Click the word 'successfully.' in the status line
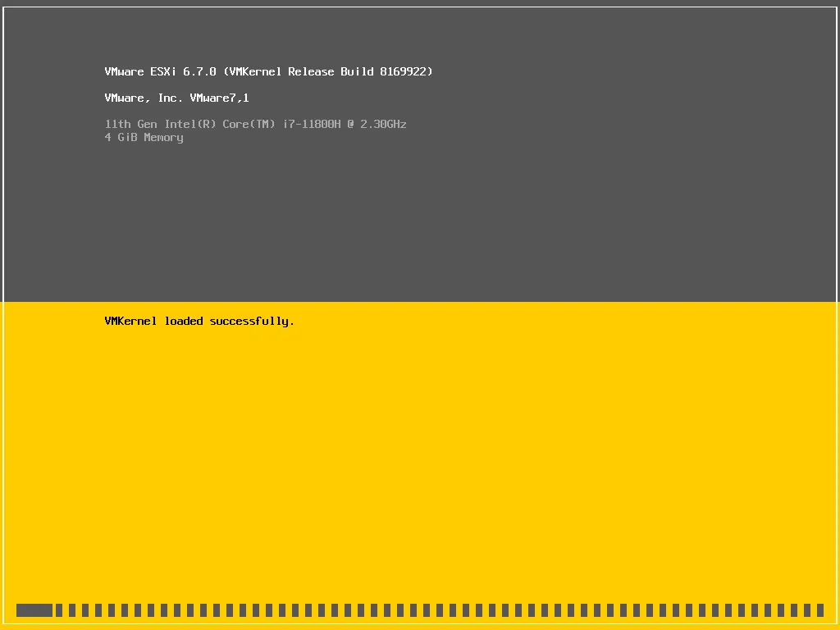This screenshot has height=630, width=840. [252, 322]
